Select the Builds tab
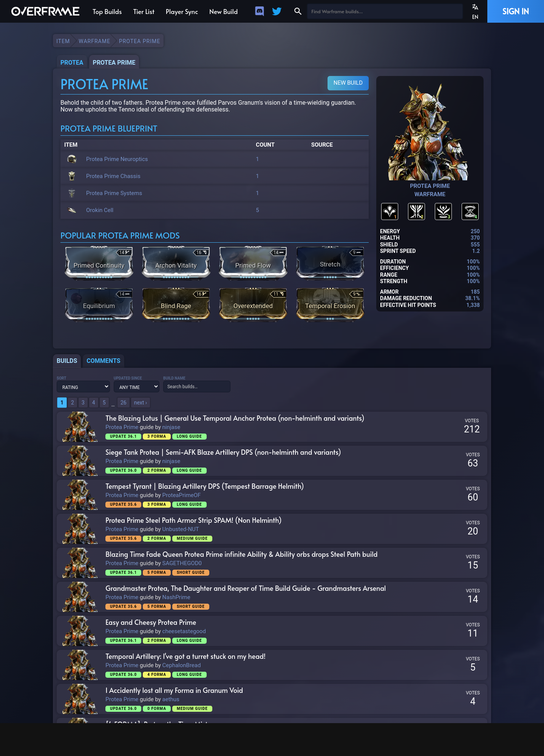The width and height of the screenshot is (544, 756). (x=67, y=361)
